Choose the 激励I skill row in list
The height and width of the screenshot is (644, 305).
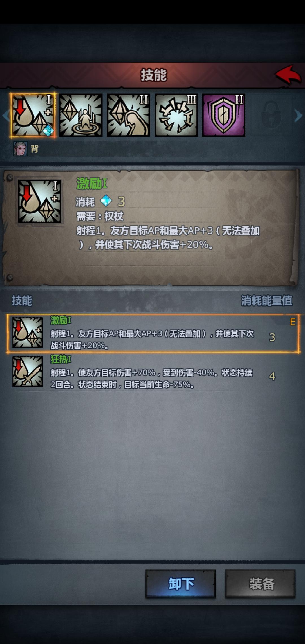click(153, 333)
